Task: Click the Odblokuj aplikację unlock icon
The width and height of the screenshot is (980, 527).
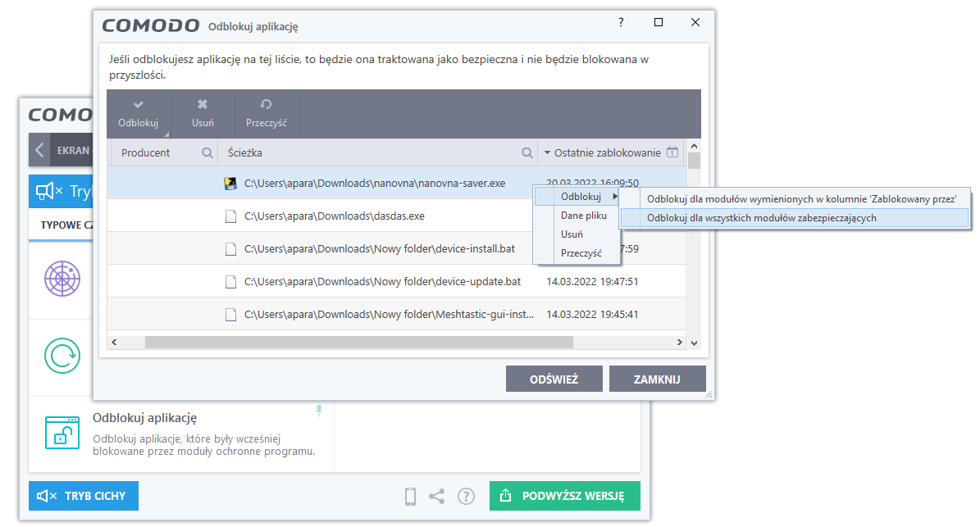Action: pos(62,433)
